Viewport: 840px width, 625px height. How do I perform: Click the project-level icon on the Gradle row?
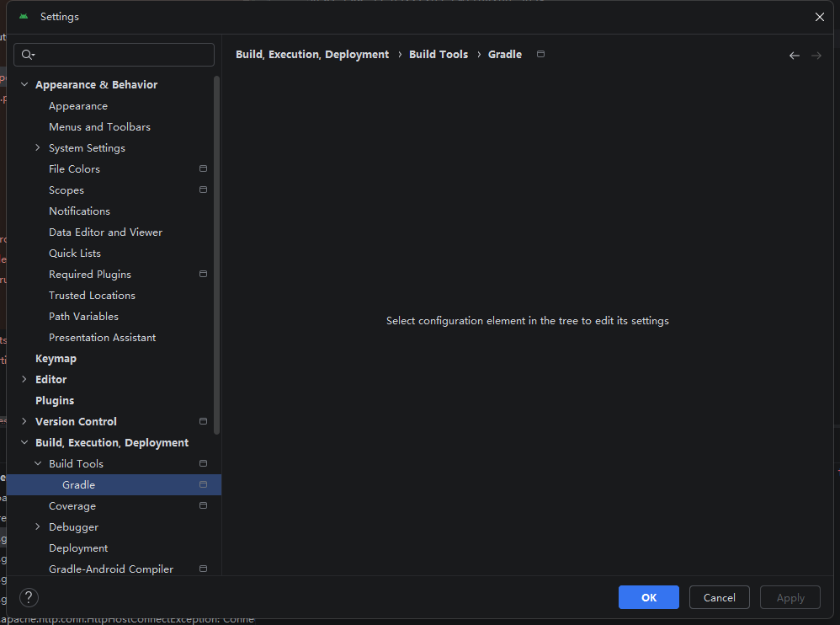click(x=203, y=484)
